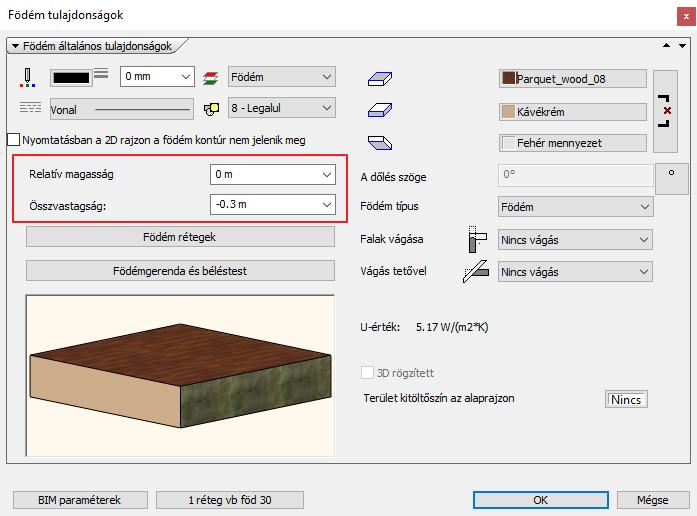Viewport: 697px width, 516px height.
Task: Click the material link bracket button
Action: click(x=665, y=111)
